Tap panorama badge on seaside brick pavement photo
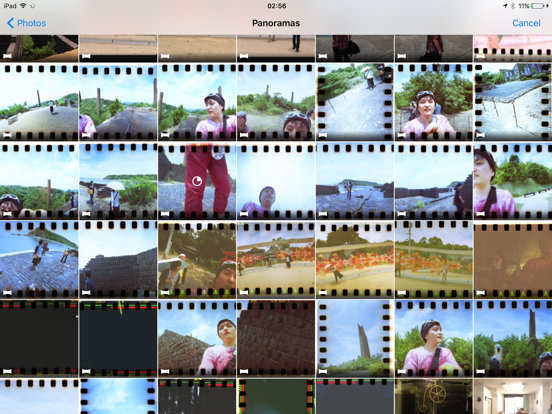The width and height of the screenshot is (552, 414). pos(7,292)
